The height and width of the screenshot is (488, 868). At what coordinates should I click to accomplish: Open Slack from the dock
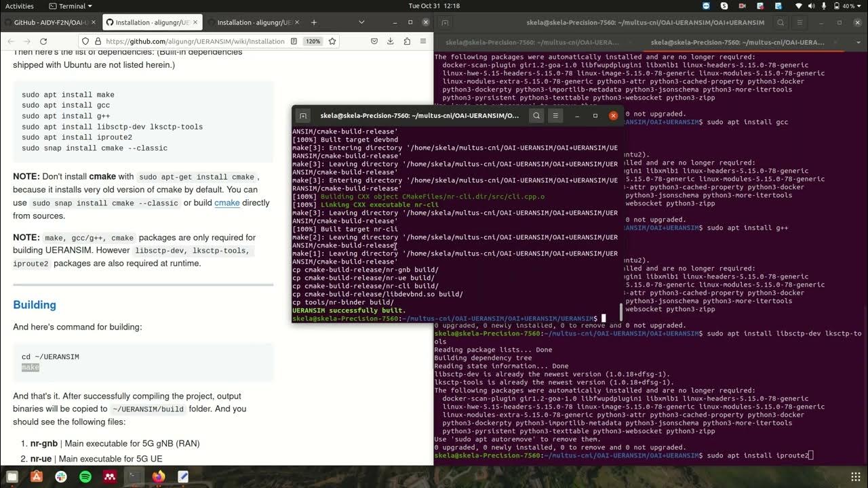coord(61,476)
